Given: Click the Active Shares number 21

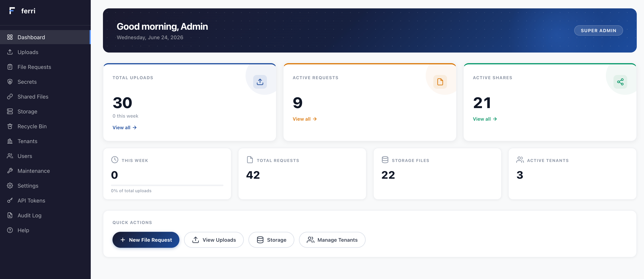Looking at the screenshot, I should click(x=482, y=103).
